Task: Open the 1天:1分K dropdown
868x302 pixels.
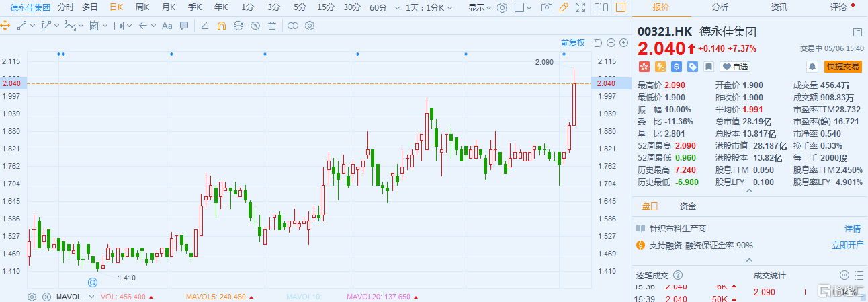Action: point(429,8)
